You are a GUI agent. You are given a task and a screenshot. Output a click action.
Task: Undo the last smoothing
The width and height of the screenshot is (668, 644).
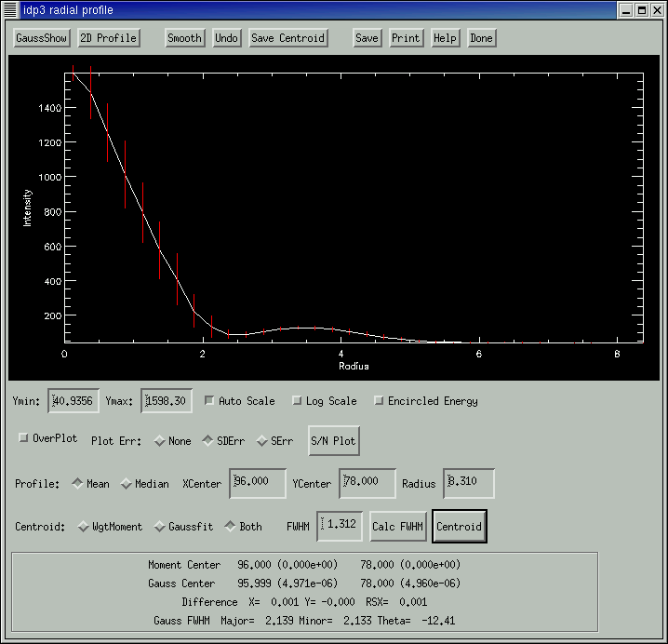point(226,38)
